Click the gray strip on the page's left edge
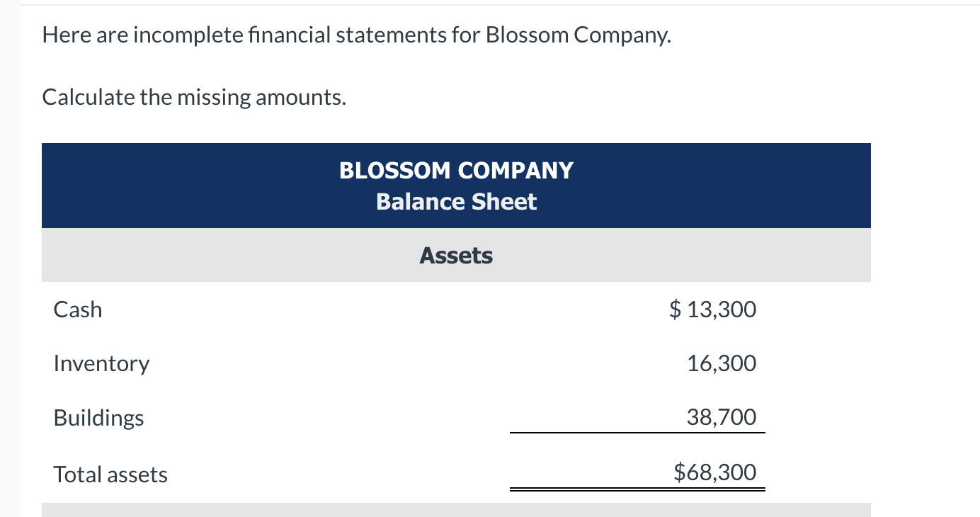 (10, 283)
